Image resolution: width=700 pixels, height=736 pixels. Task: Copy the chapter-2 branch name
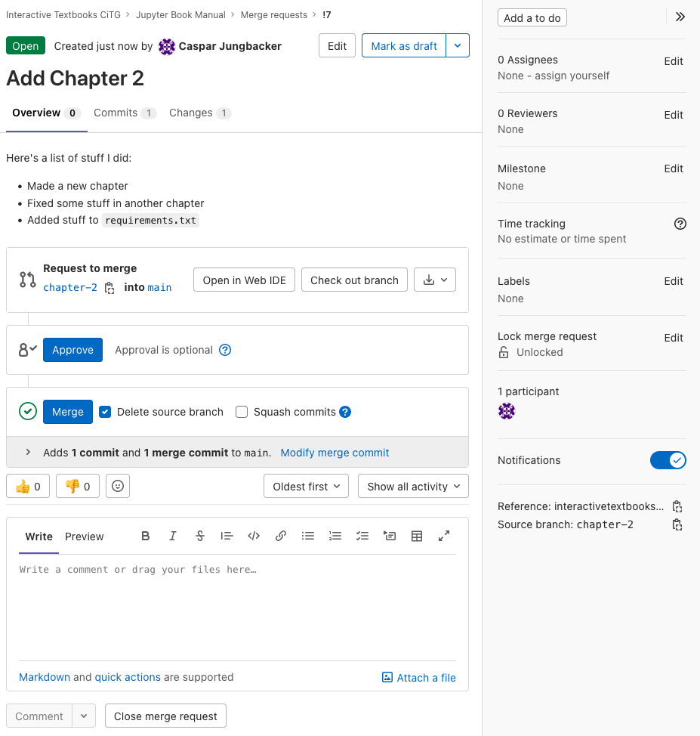[x=109, y=288]
